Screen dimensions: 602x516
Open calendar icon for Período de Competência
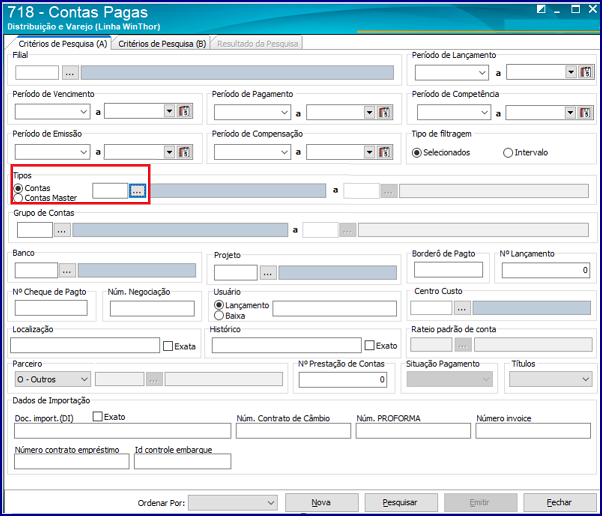pyautogui.click(x=585, y=112)
